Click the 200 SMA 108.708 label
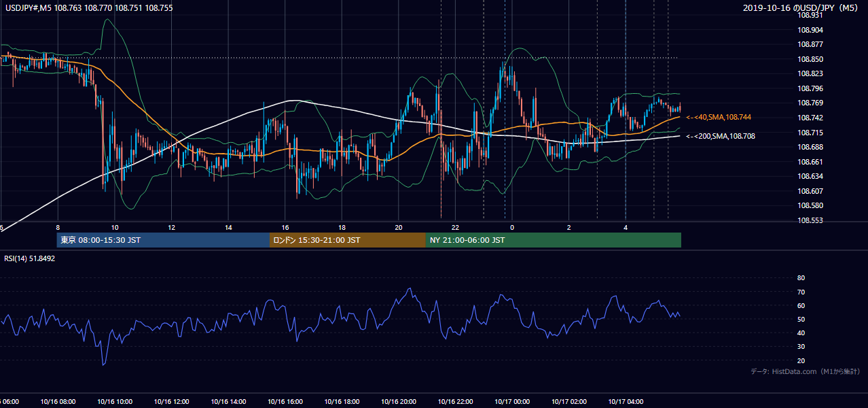This screenshot has width=868, height=408. pos(720,137)
